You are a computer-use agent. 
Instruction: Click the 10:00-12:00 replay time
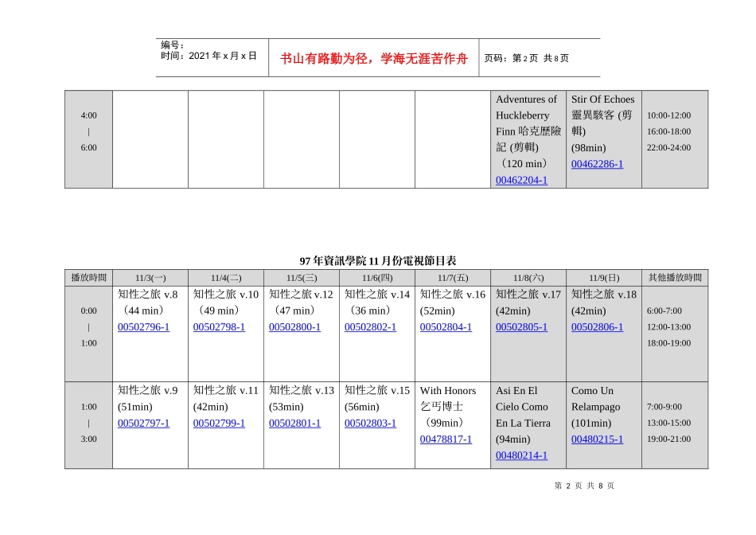pos(668,115)
